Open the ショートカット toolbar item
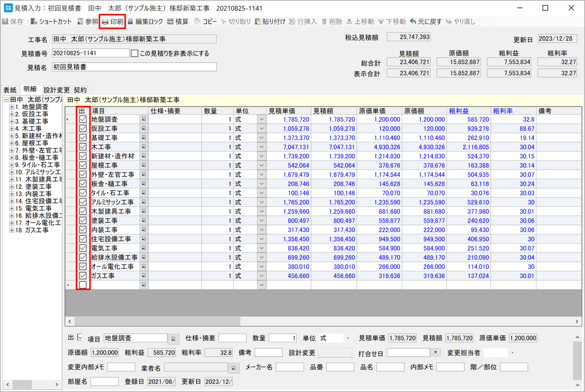Image resolution: width=585 pixels, height=392 pixels. (x=34, y=22)
